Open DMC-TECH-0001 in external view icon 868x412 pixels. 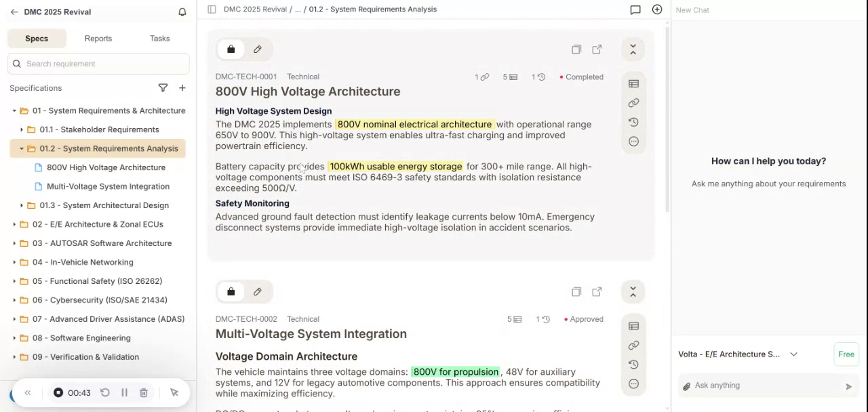click(x=597, y=49)
